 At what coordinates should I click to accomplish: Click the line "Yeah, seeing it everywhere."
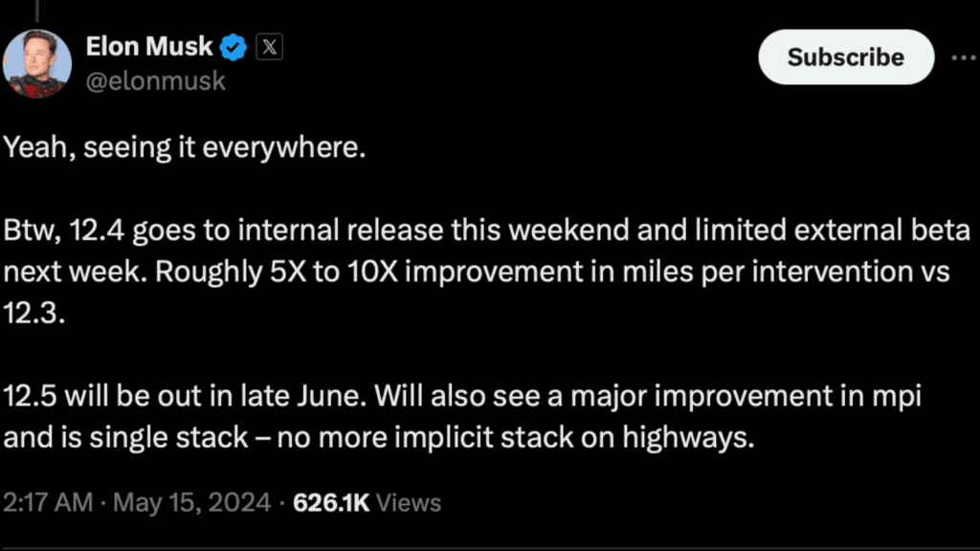point(185,150)
